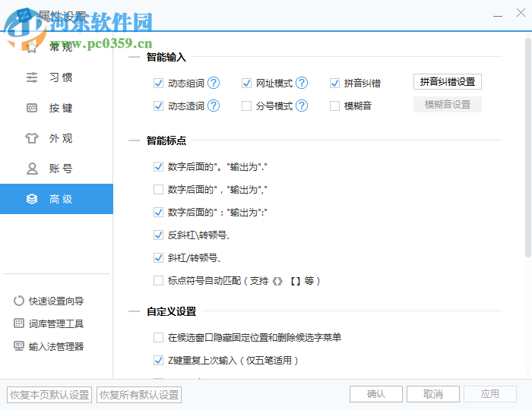This screenshot has width=532, height=410.
Task: Check 在候选窗口隐藏固定位置和删除候选字菜单
Action: click(x=158, y=337)
